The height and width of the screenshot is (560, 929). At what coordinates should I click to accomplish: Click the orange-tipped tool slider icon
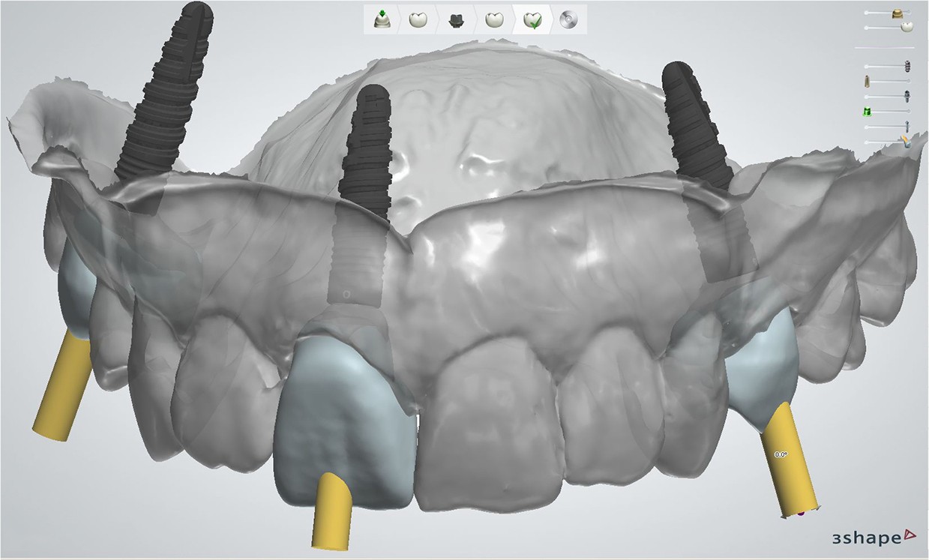(x=906, y=141)
